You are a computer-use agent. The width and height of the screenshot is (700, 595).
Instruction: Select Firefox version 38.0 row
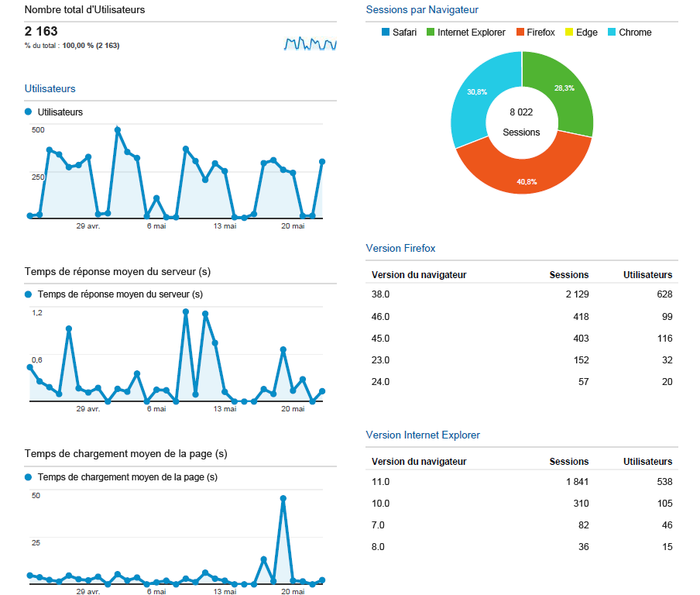click(521, 294)
